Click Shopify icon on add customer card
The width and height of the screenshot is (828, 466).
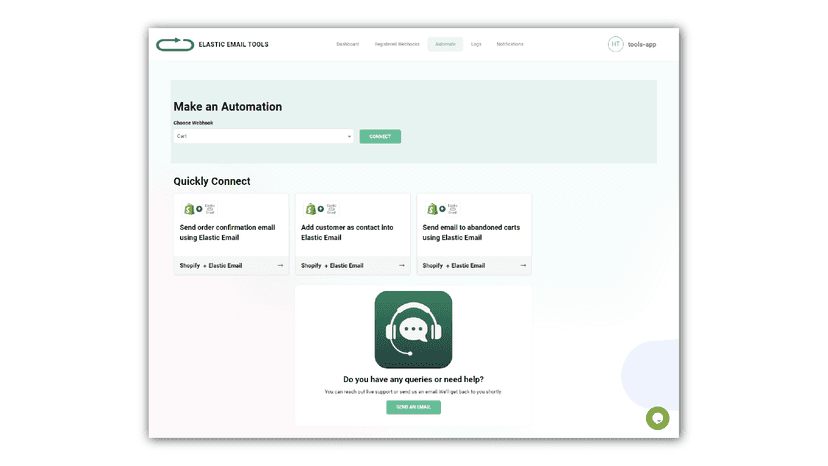[310, 209]
